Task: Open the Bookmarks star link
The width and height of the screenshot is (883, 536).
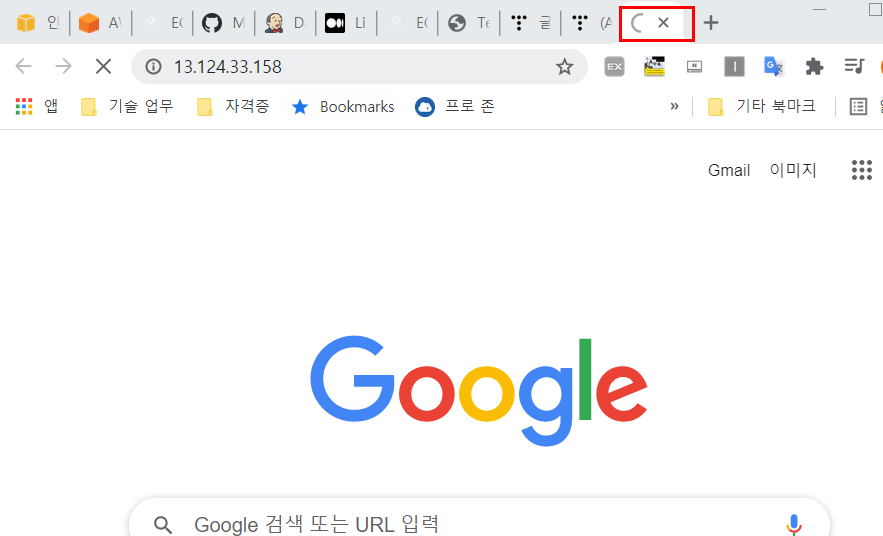Action: [343, 106]
